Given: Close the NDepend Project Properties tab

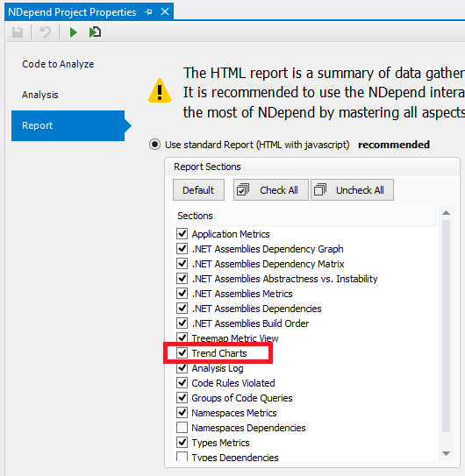Looking at the screenshot, I should (x=165, y=12).
